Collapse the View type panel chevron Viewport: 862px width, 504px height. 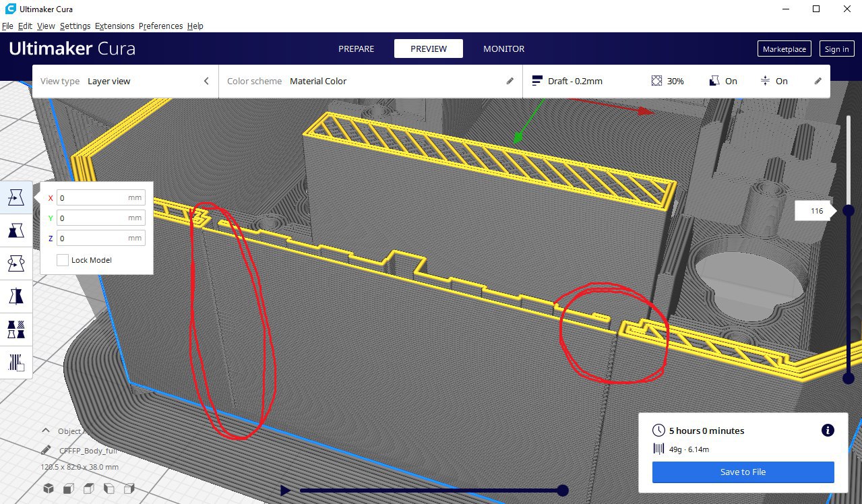tap(206, 81)
